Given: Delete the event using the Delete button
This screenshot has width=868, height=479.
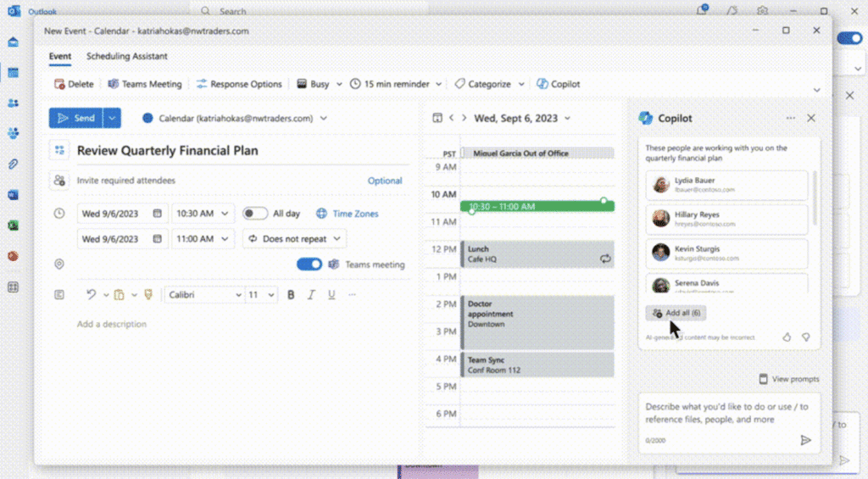Looking at the screenshot, I should pyautogui.click(x=74, y=84).
